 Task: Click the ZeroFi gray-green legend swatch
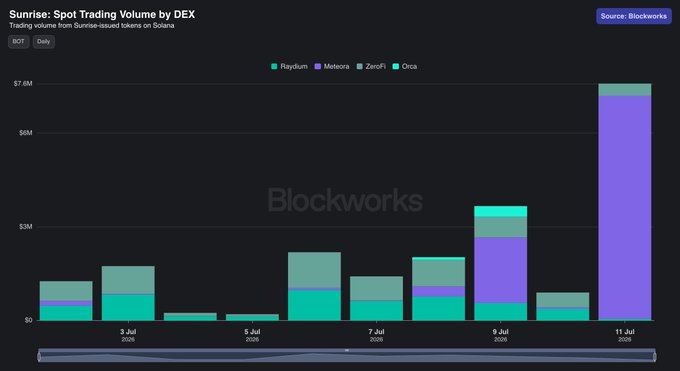coord(360,66)
